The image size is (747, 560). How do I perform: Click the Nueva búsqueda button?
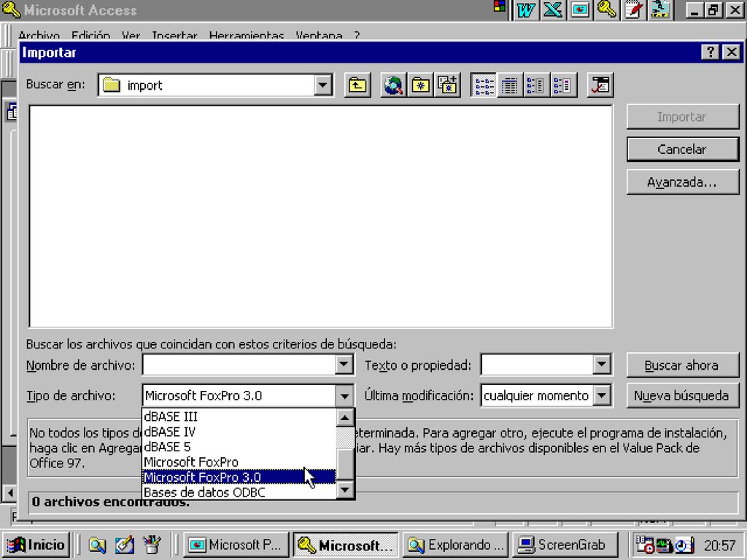pyautogui.click(x=682, y=396)
